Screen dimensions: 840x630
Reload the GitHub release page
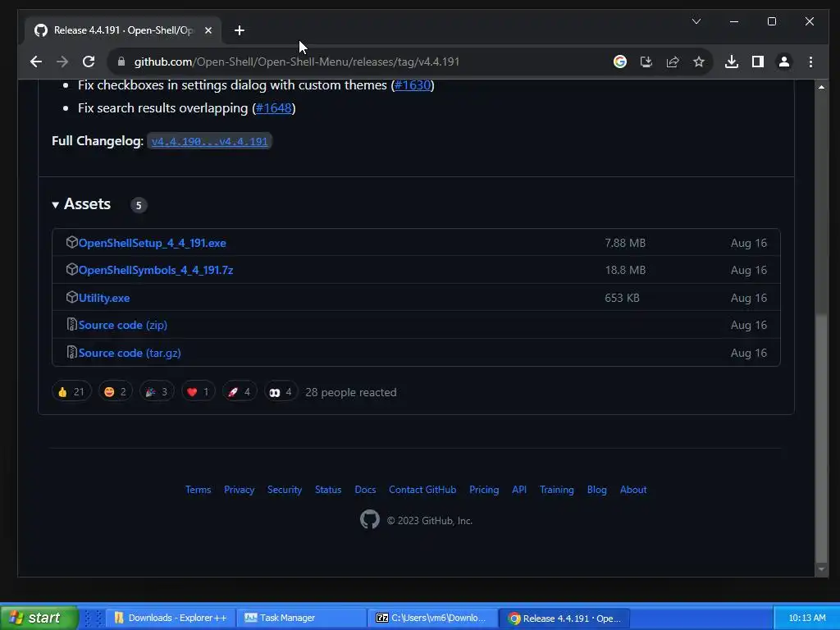[x=89, y=62]
